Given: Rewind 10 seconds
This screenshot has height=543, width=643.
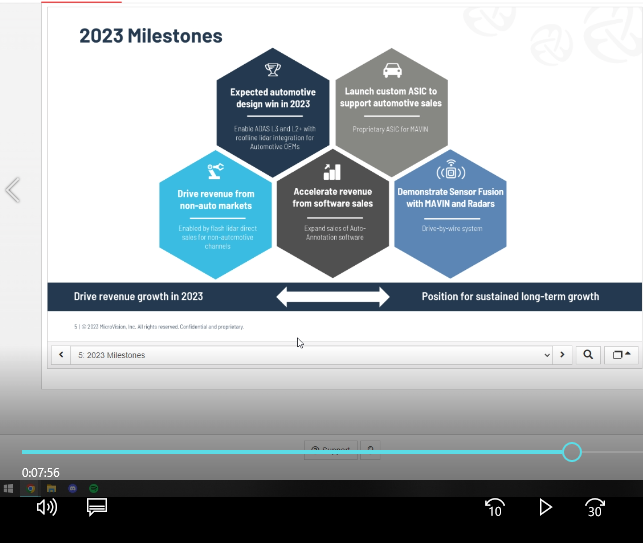Looking at the screenshot, I should click(495, 508).
